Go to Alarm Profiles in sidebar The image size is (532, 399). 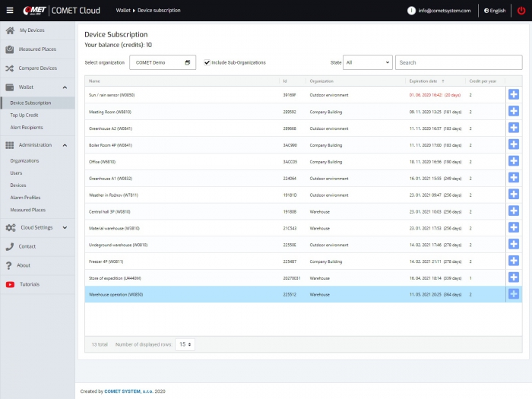pyautogui.click(x=27, y=198)
